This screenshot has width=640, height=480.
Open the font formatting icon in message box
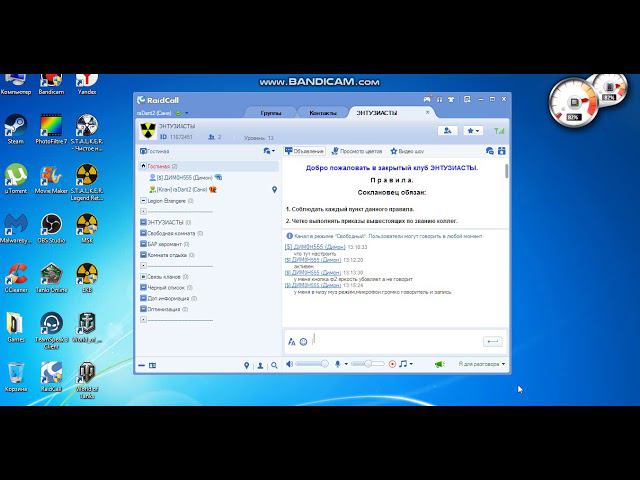click(291, 342)
